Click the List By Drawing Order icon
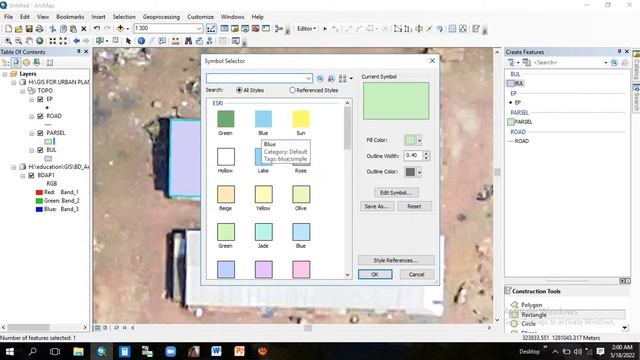Image resolution: width=640 pixels, height=360 pixels. point(6,62)
